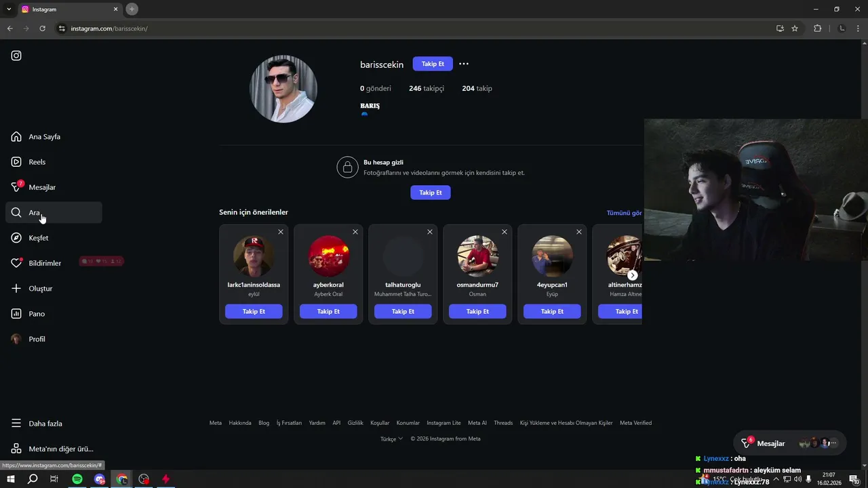The height and width of the screenshot is (488, 868).
Task: Click Tümünü gör link
Action: pos(625,213)
